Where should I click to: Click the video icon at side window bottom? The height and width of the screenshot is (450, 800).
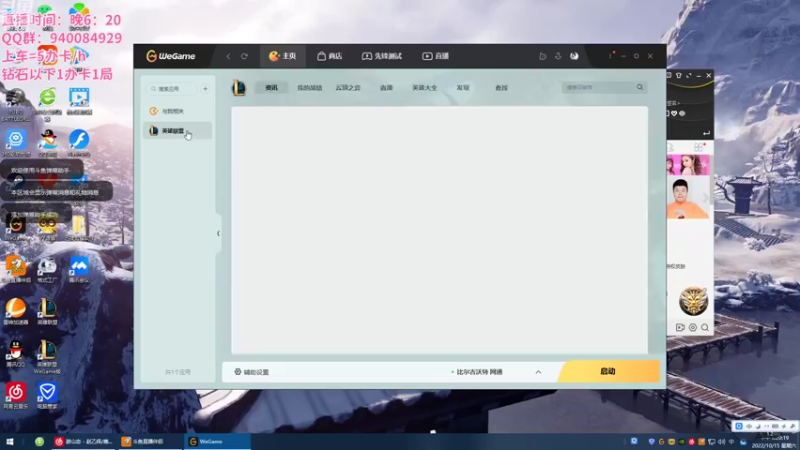[x=680, y=328]
